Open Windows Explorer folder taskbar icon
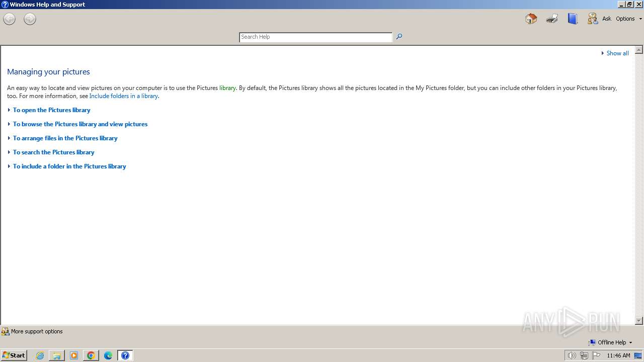 (x=57, y=355)
